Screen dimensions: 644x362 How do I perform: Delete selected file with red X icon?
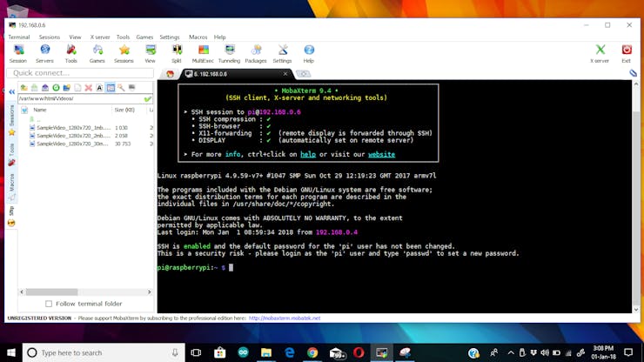(88, 88)
